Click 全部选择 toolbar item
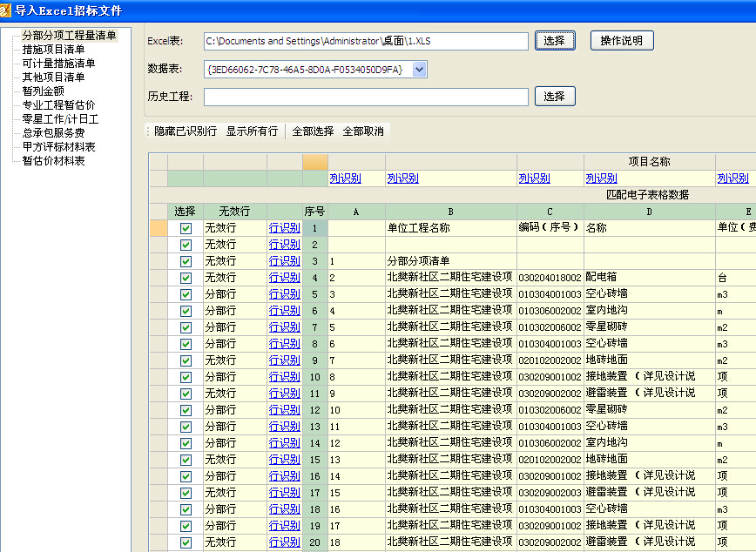This screenshot has width=756, height=552. [313, 131]
